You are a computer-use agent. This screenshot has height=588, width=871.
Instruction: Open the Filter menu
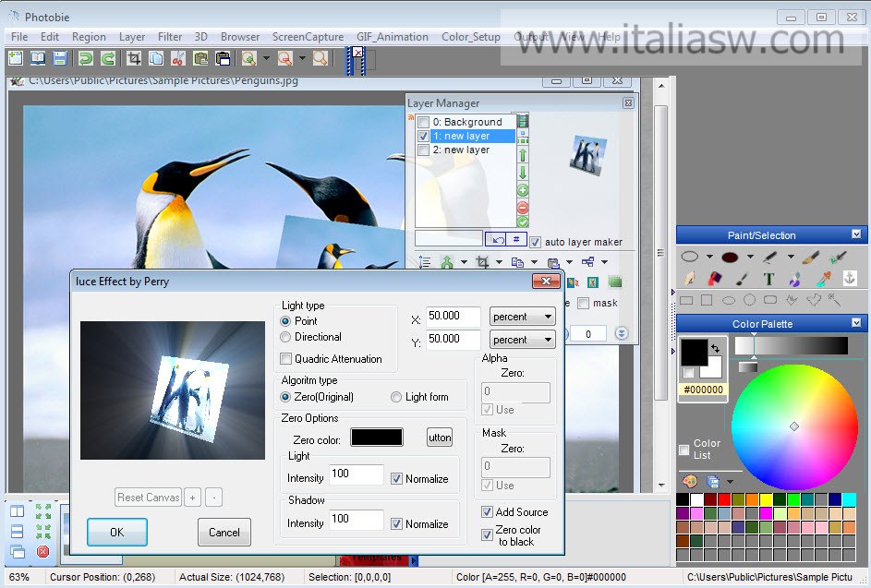pyautogui.click(x=169, y=37)
